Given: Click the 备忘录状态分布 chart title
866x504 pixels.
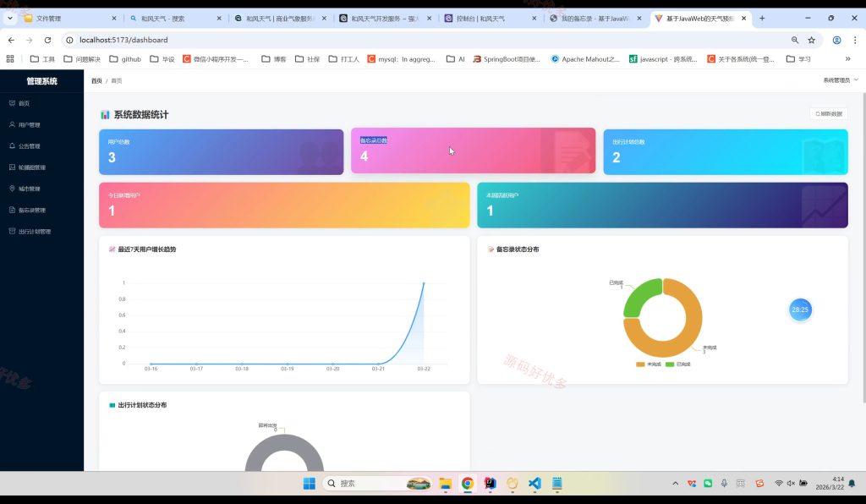Looking at the screenshot, I should coord(518,249).
